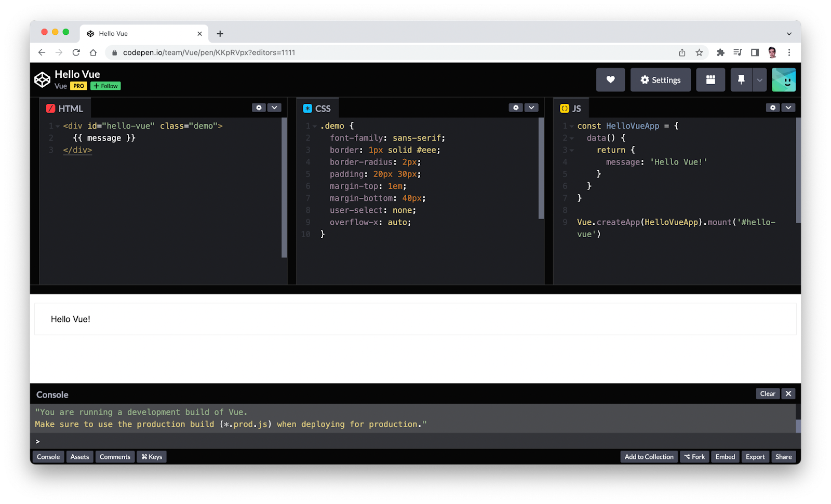Bookmark this page with the star
The height and width of the screenshot is (504, 831).
(x=699, y=52)
